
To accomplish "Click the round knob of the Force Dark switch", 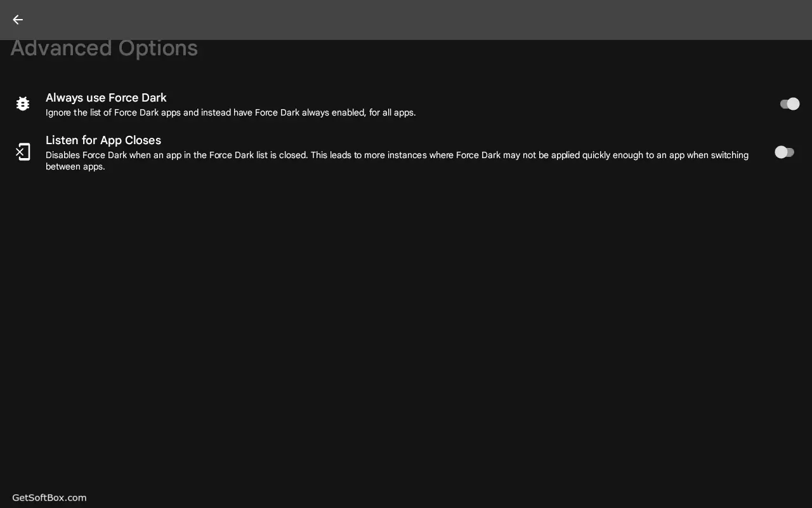I will pos(794,104).
